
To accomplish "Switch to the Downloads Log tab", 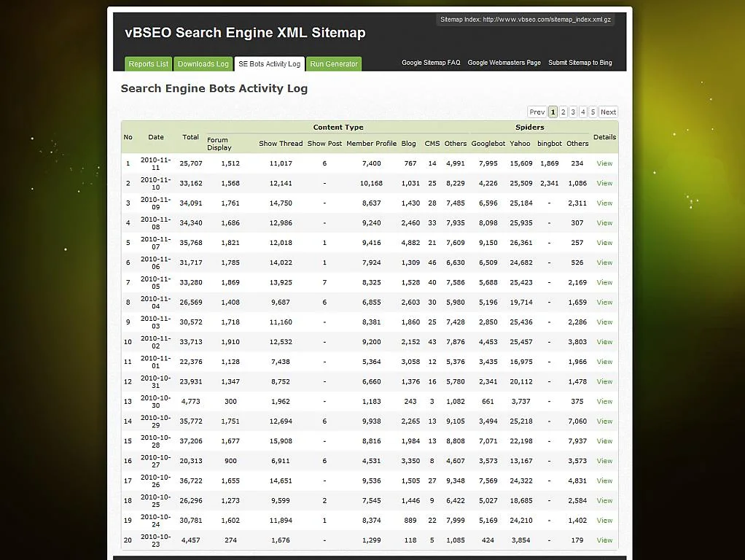I will (203, 63).
